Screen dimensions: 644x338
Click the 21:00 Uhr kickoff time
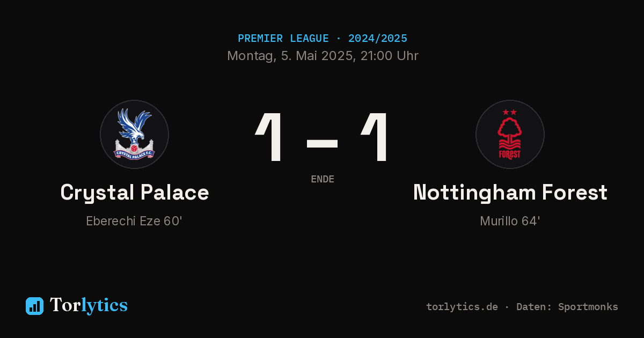390,56
